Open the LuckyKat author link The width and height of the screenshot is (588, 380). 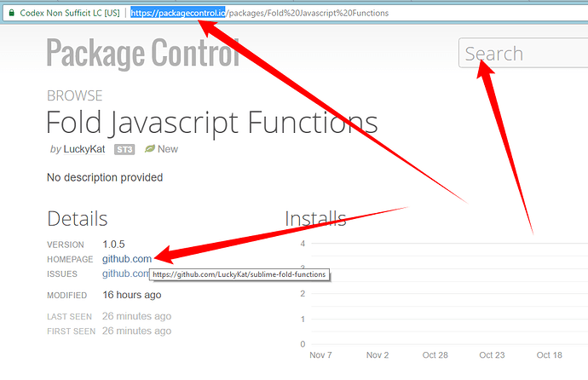pos(90,149)
